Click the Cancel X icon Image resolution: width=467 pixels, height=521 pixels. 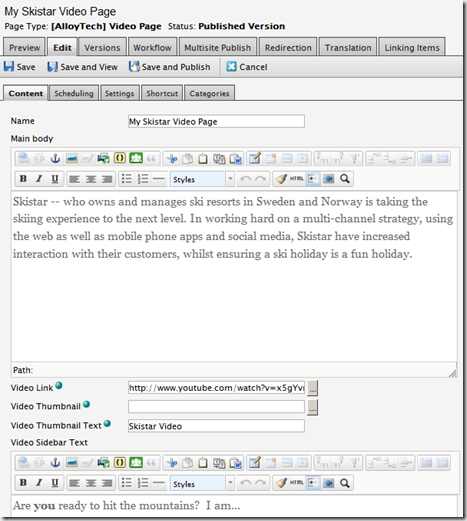click(x=231, y=67)
